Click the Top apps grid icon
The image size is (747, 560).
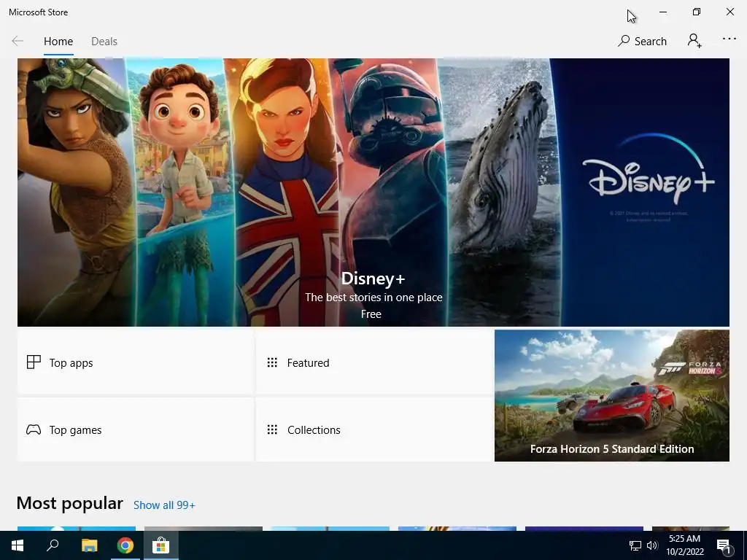pos(34,362)
